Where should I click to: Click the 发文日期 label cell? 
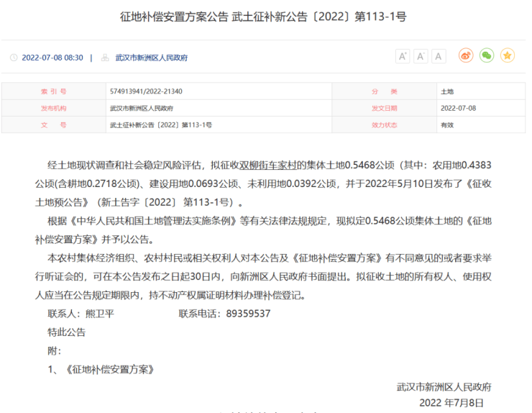[384, 108]
